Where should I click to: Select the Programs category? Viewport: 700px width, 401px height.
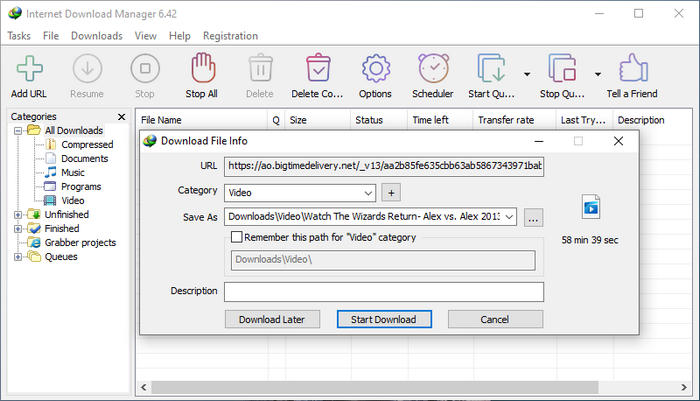[81, 187]
